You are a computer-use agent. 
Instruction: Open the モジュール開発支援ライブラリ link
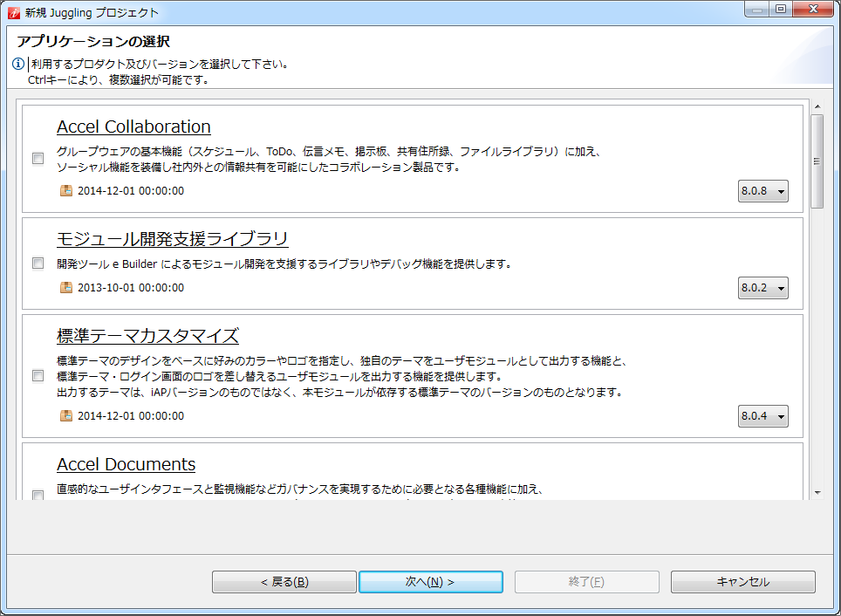pyautogui.click(x=173, y=239)
